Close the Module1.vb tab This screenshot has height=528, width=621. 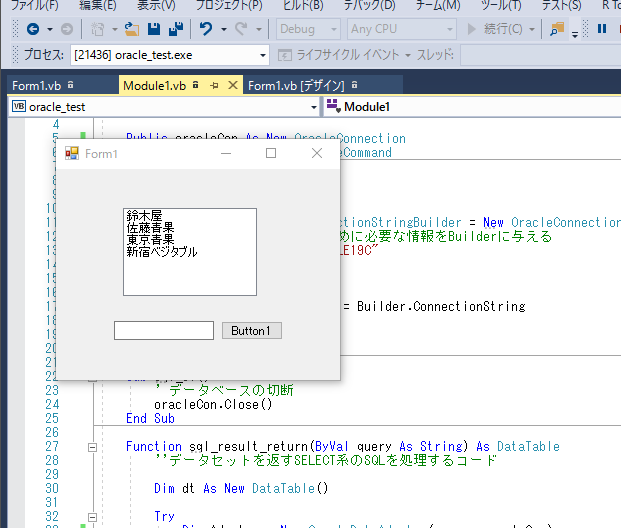tap(233, 86)
